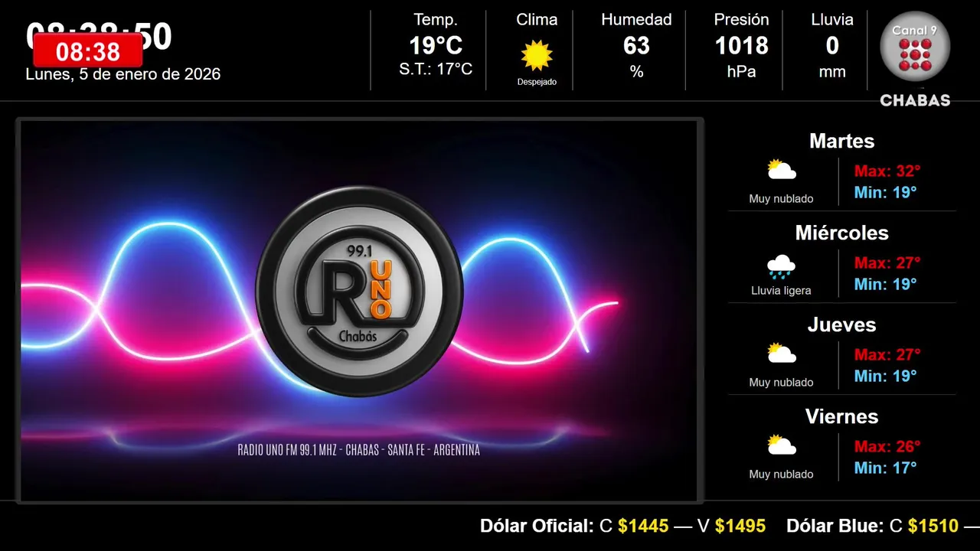
Task: Click the hPa unit label
Action: 741,72
